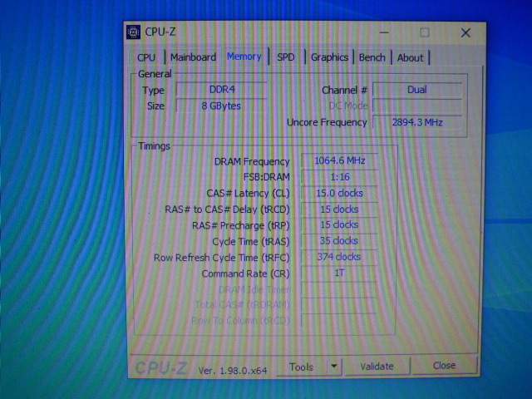Click the Tools button

click(x=301, y=367)
